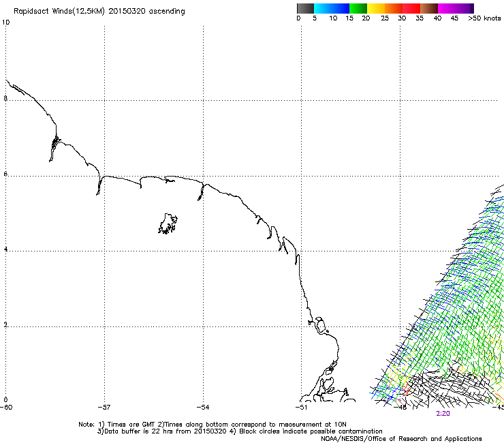This screenshot has height=443, width=504.
Task: Click the red 30-35 knots color bar segment
Action: coord(411,8)
